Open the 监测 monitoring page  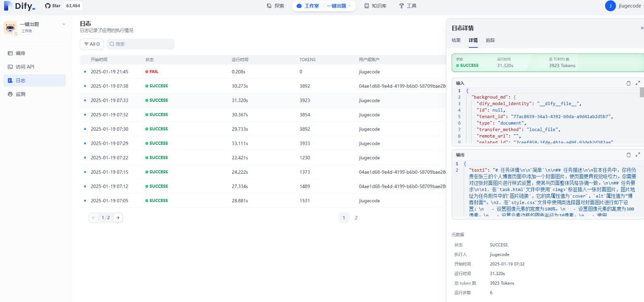[20, 94]
